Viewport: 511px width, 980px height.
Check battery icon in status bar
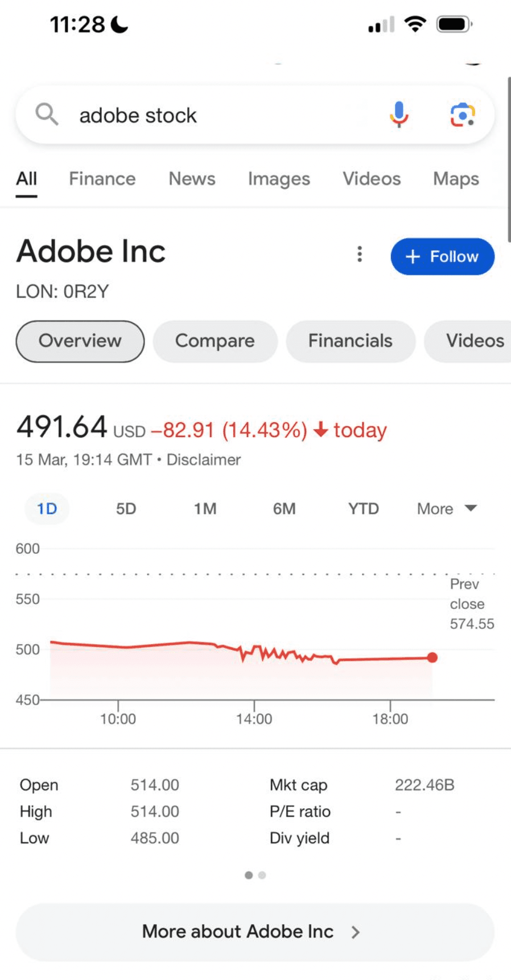click(x=454, y=24)
